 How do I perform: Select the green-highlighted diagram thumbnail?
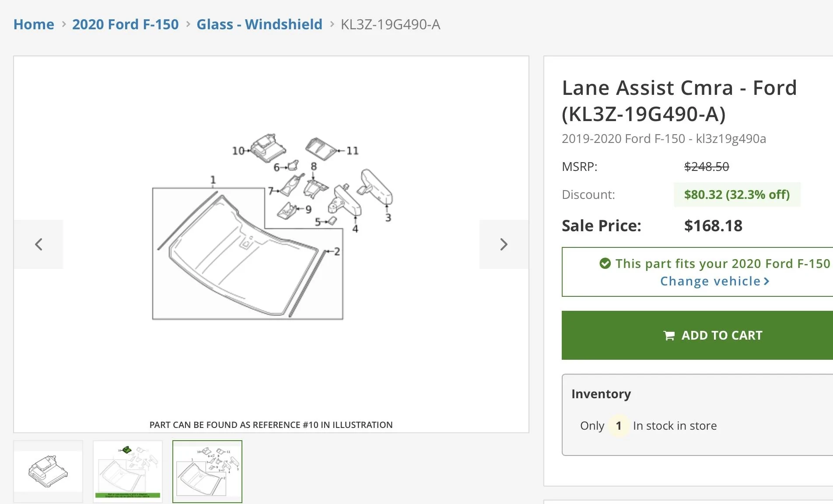coord(128,471)
